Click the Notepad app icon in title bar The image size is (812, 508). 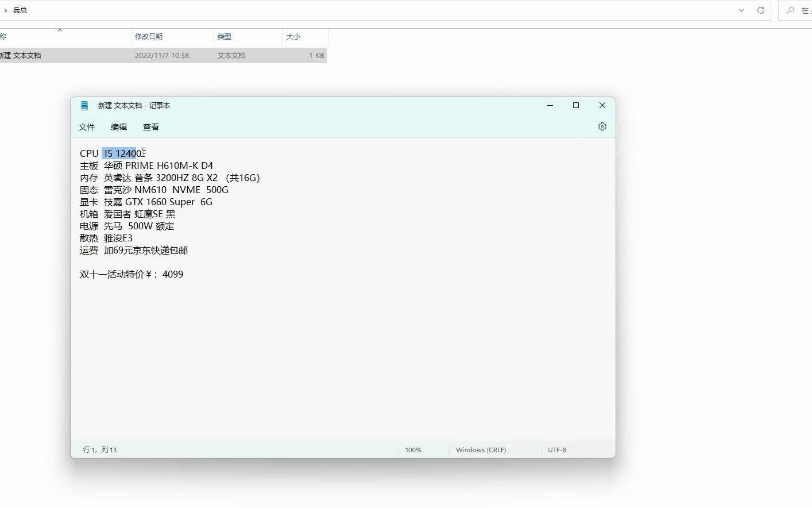84,106
